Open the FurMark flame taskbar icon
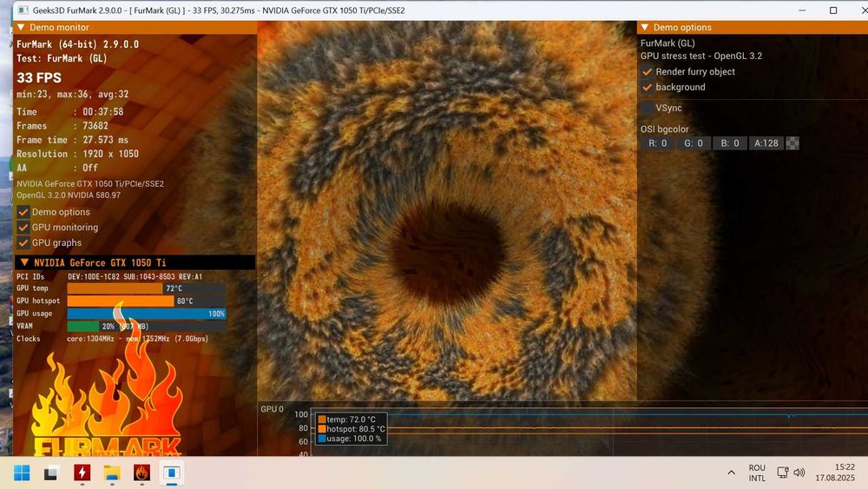The width and height of the screenshot is (868, 489). click(141, 472)
